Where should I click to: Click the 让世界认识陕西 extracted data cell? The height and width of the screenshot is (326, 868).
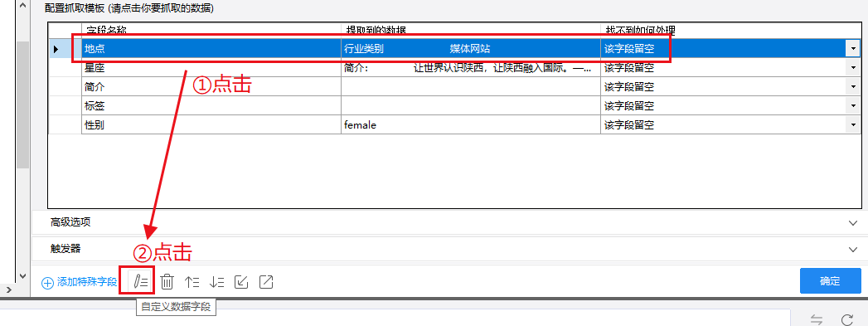point(471,68)
